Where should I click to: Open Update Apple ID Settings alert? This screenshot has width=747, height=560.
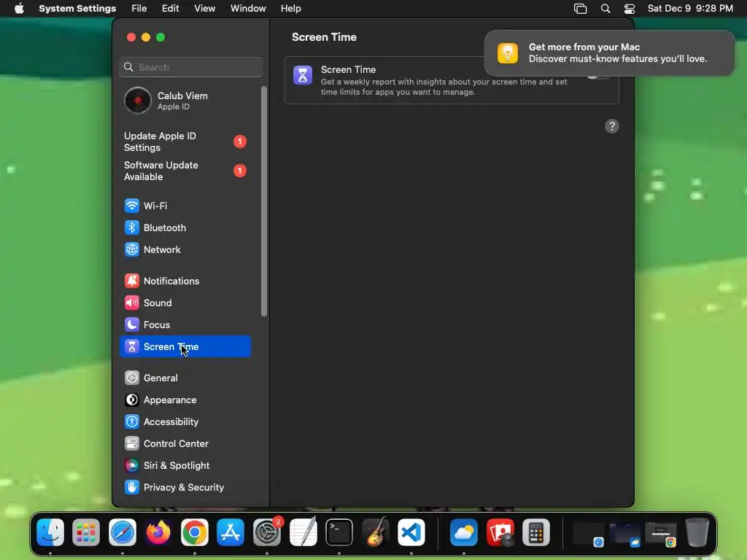click(185, 142)
